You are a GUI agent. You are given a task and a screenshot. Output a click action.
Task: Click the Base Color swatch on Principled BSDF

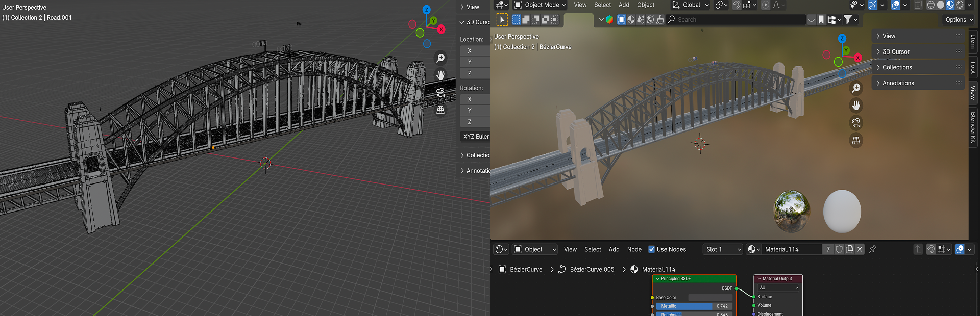pyautogui.click(x=710, y=297)
